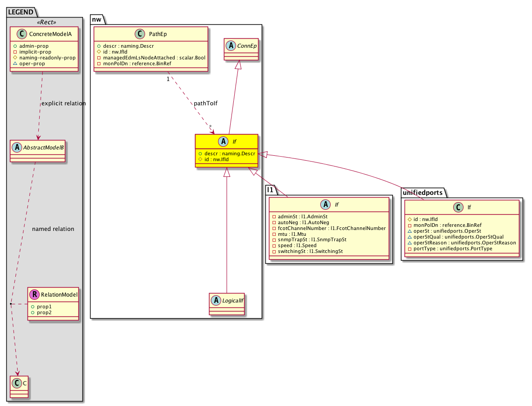Click the A icon of the l1 If class

pos(324,205)
